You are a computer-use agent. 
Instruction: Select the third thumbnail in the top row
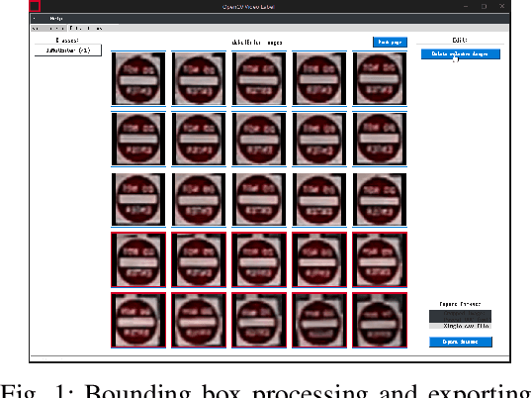click(x=259, y=78)
